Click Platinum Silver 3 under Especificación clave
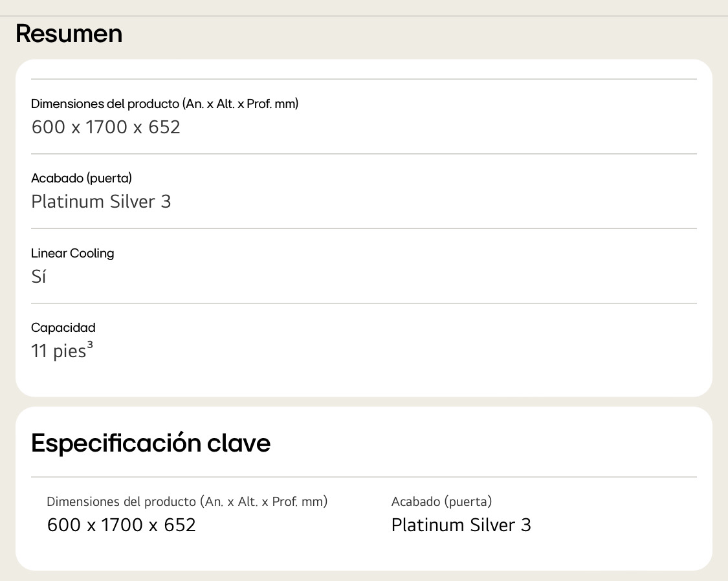This screenshot has width=728, height=581. [461, 525]
